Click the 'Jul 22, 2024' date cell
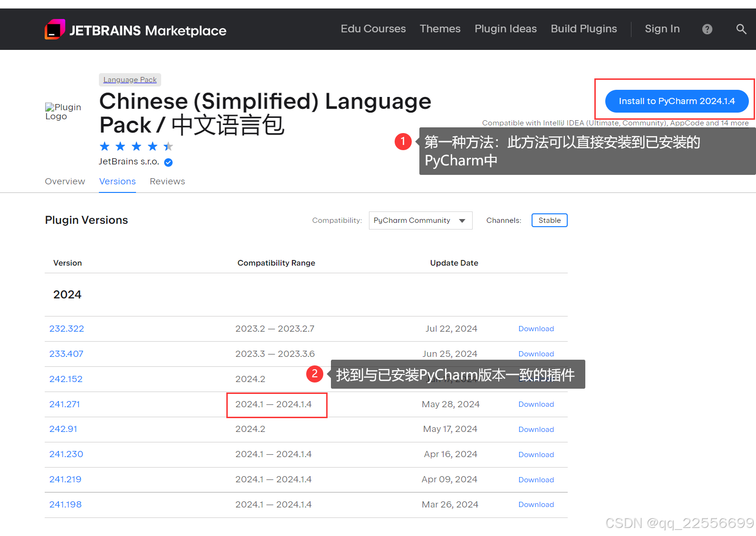Screen dimensions: 756x536 pos(451,329)
